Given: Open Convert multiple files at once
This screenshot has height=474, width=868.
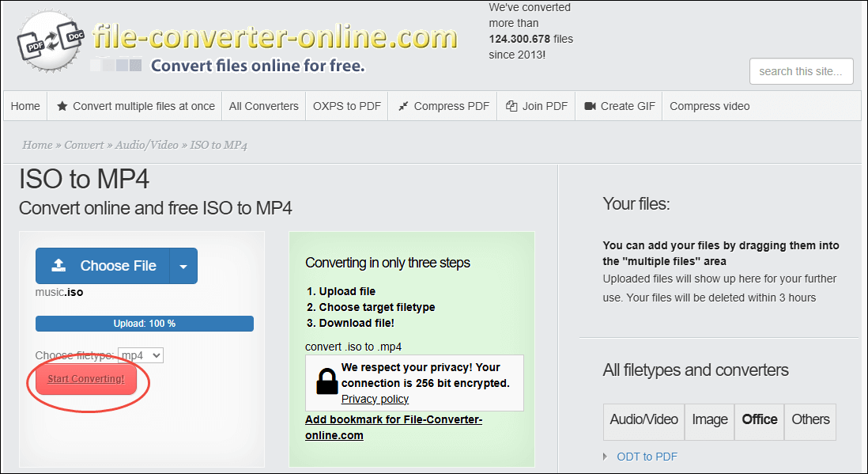Looking at the screenshot, I should click(x=135, y=106).
